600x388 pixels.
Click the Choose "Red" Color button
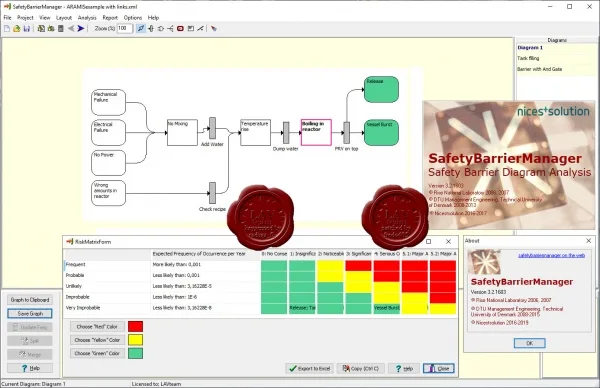pyautogui.click(x=97, y=327)
